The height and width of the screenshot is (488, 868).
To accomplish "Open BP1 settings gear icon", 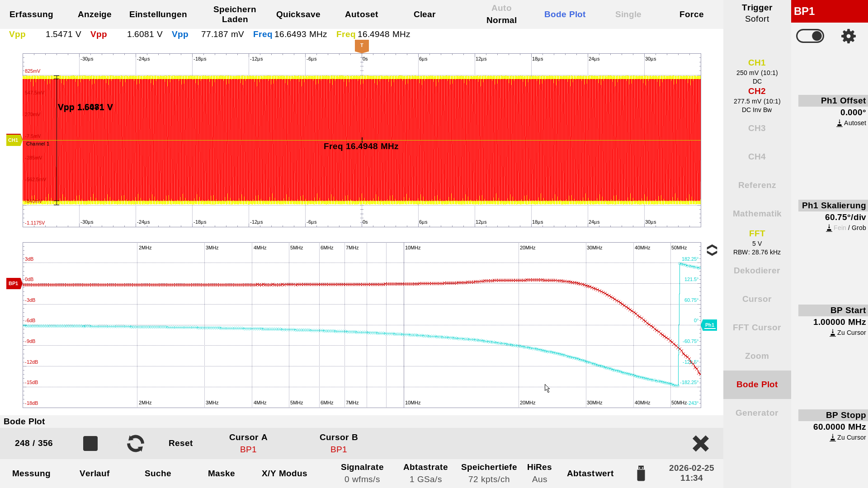I will click(x=848, y=36).
